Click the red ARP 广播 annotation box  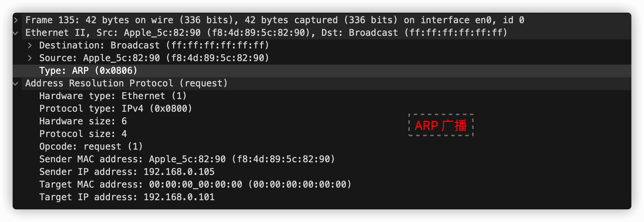(441, 125)
